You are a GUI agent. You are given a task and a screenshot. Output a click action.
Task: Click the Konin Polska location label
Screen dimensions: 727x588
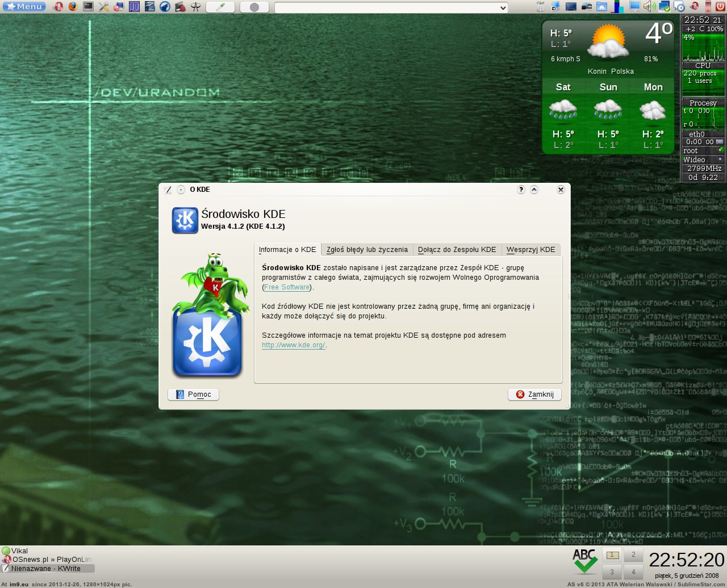[611, 72]
